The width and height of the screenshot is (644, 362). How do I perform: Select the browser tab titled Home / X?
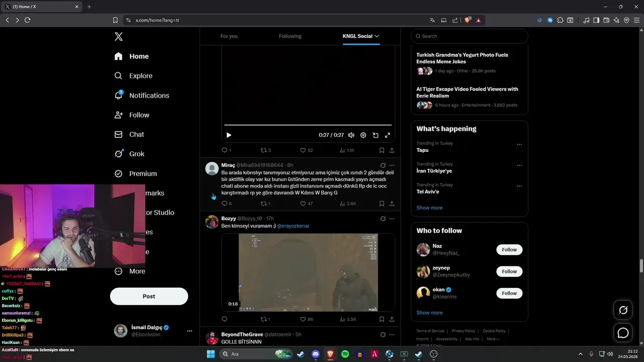click(x=42, y=7)
